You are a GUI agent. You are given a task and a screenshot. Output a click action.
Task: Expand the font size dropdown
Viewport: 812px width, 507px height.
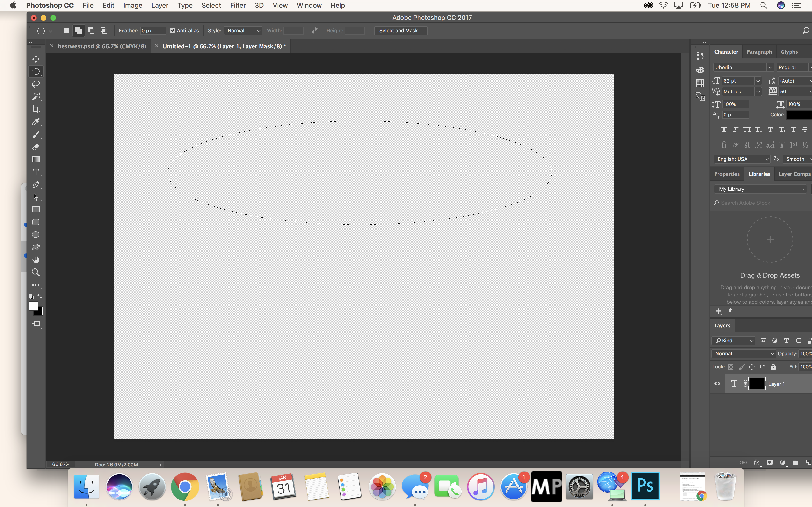click(757, 81)
